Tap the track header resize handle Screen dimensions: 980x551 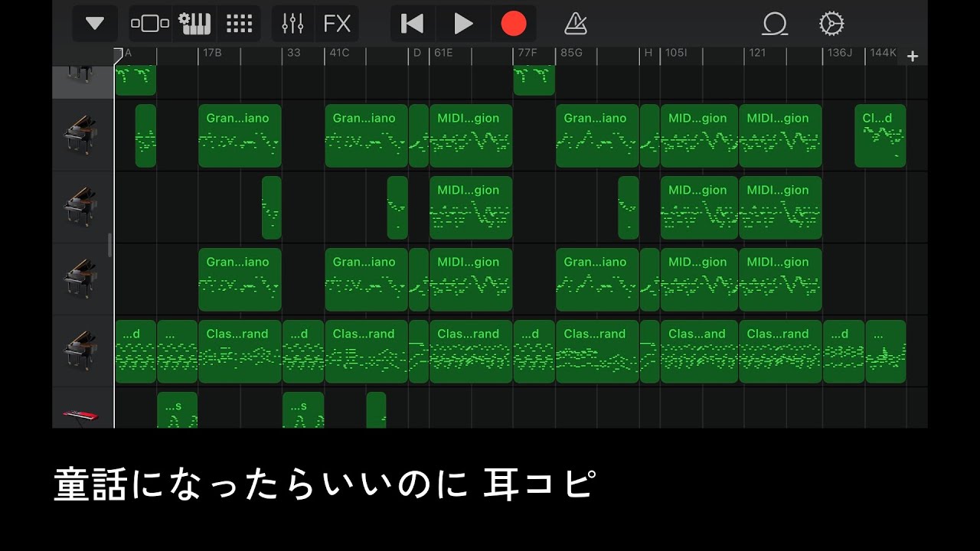(109, 245)
